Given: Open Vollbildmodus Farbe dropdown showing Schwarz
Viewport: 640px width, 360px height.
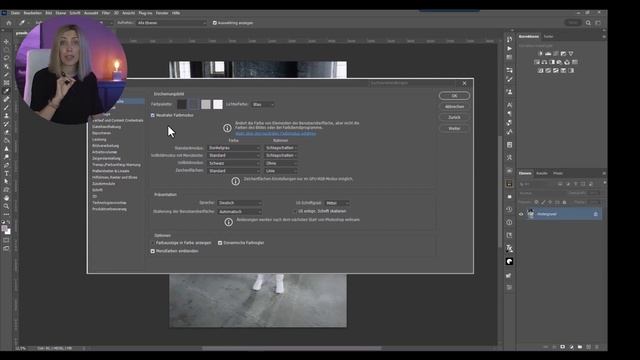Looking at the screenshot, I should [x=234, y=163].
